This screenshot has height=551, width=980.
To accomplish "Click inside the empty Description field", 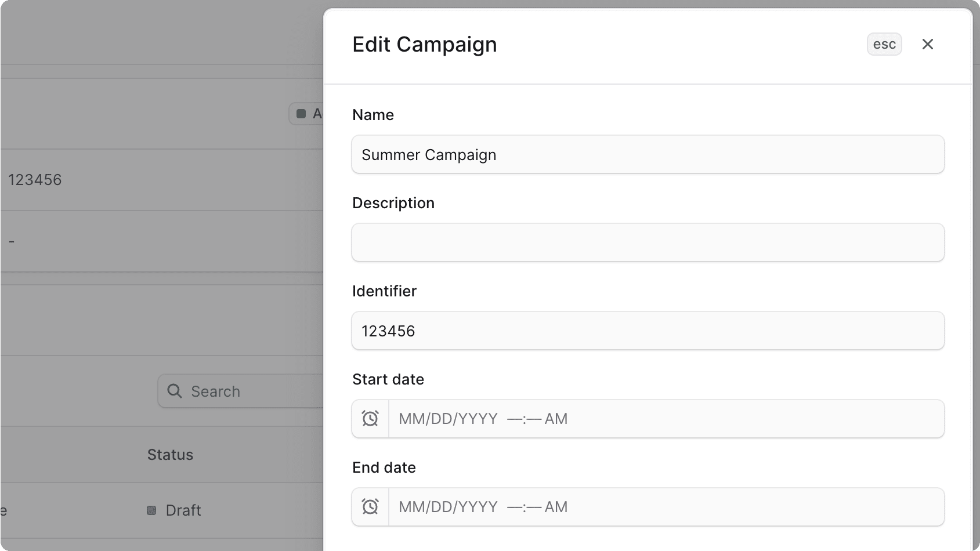I will [647, 242].
